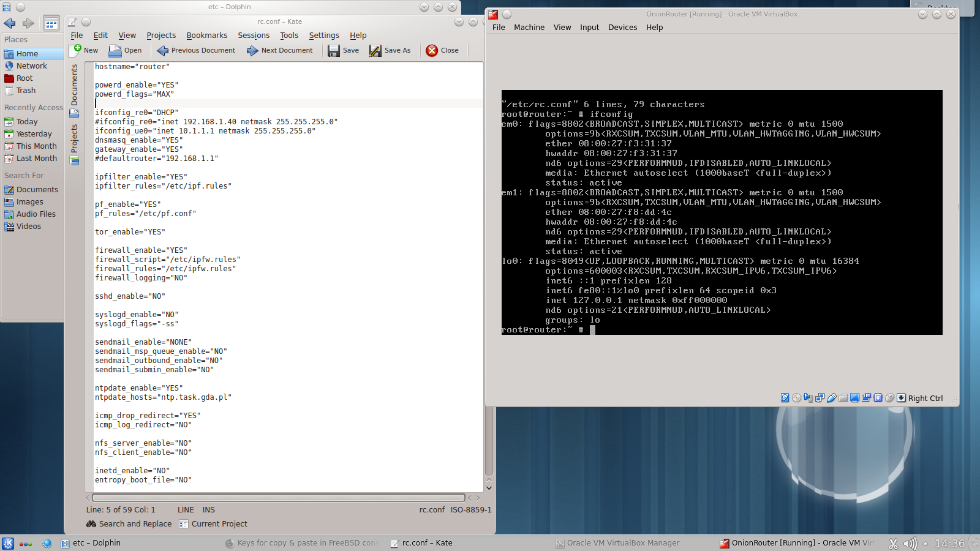Click Dolphin forward arrow
Image resolution: width=980 pixels, height=551 pixels.
coord(28,23)
